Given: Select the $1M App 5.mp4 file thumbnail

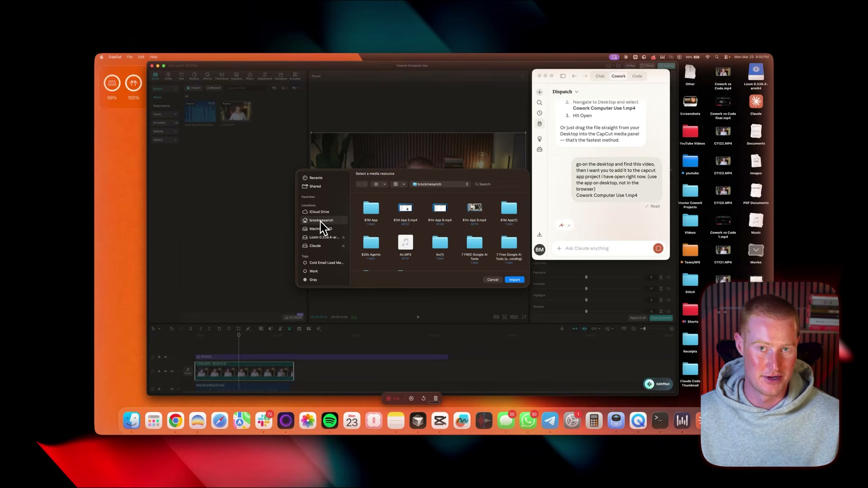Looking at the screenshot, I should 405,208.
